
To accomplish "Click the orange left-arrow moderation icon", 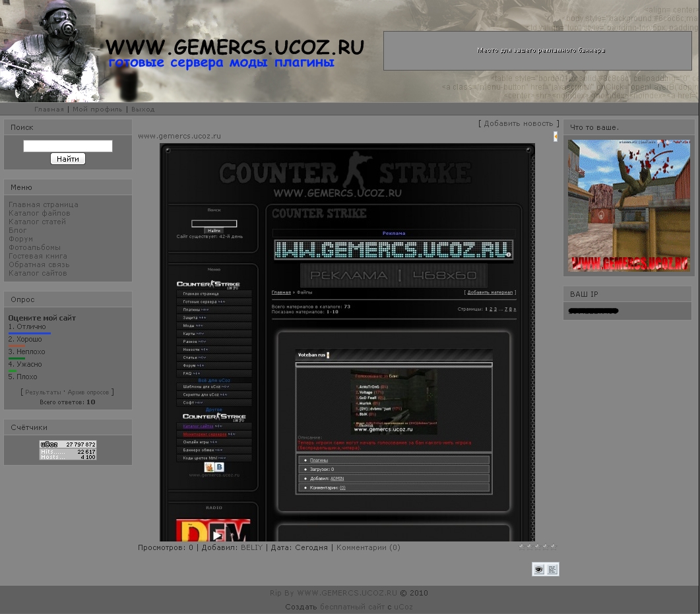I will 556,137.
